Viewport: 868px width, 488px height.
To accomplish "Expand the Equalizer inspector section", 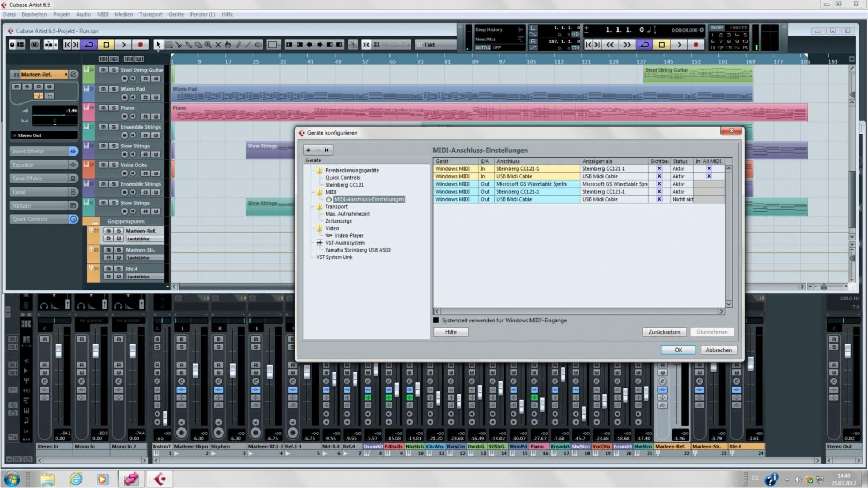I will point(38,165).
